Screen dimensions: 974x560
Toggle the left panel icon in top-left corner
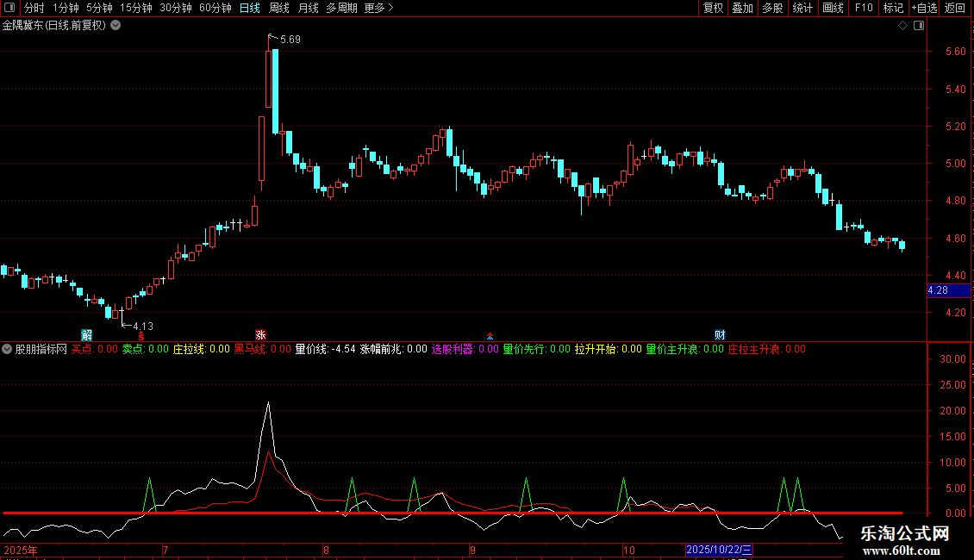[x=9, y=8]
